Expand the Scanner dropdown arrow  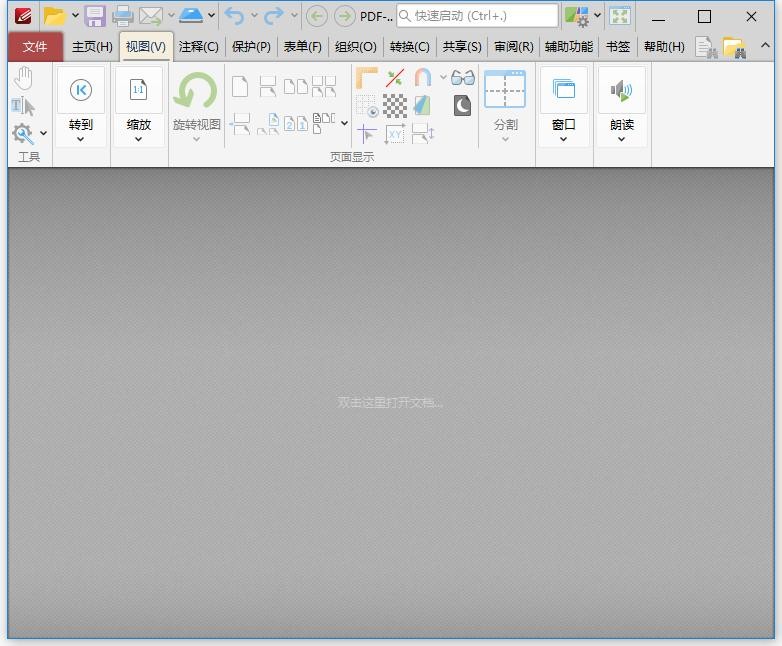click(x=211, y=15)
